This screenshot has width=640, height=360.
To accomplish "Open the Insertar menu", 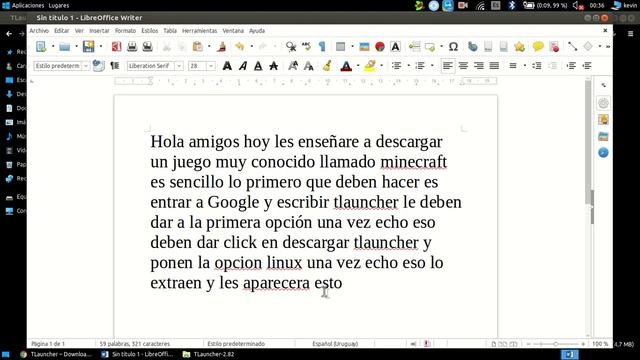I will [x=99, y=31].
